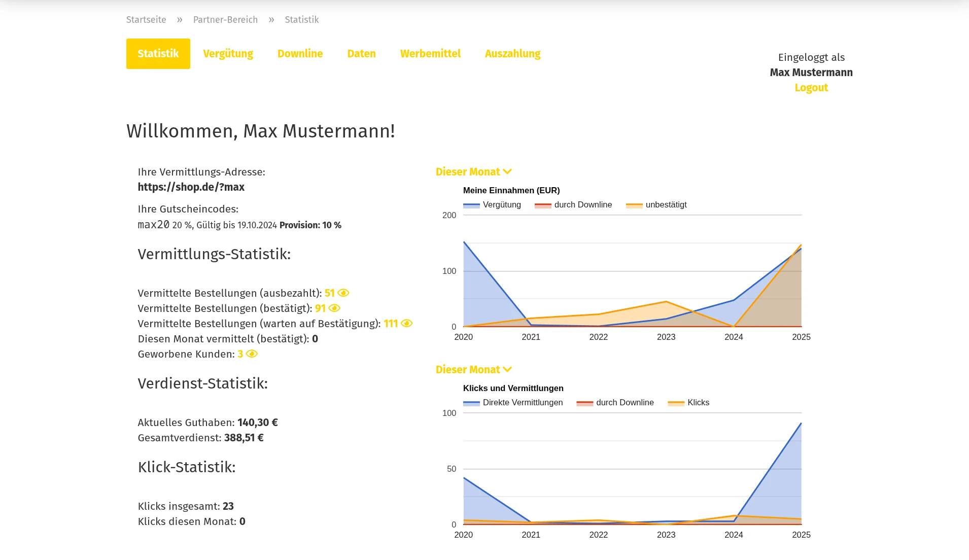Log out via the Logout link
This screenshot has width=969, height=560.
point(811,88)
